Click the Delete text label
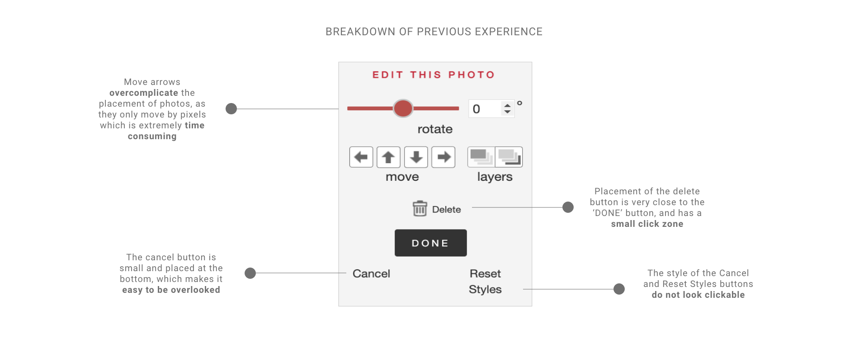The width and height of the screenshot is (868, 357). click(446, 209)
